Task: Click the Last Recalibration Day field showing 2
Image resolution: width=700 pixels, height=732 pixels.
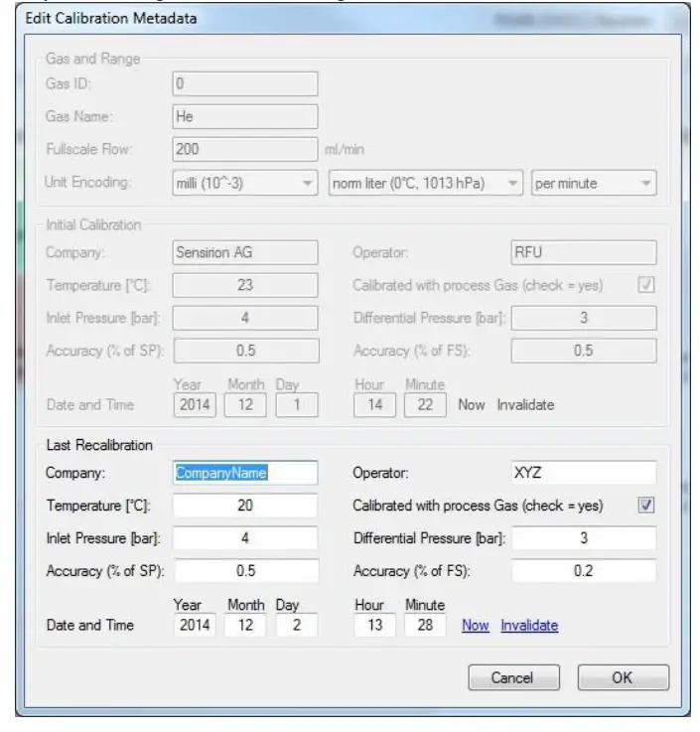Action: tap(296, 625)
